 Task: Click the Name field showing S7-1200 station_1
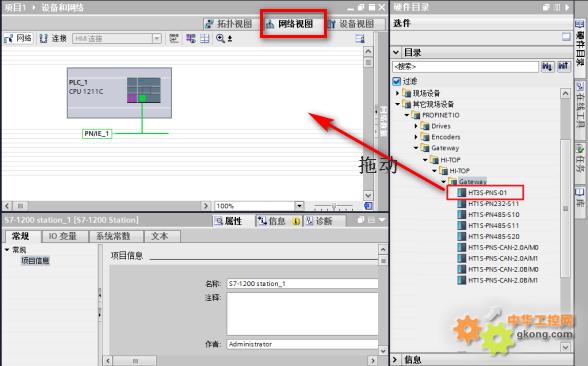(302, 284)
